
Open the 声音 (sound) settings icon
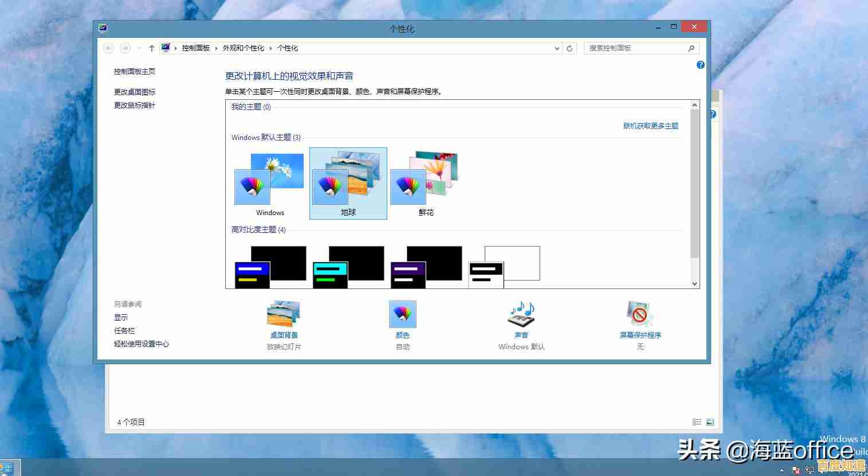click(520, 314)
